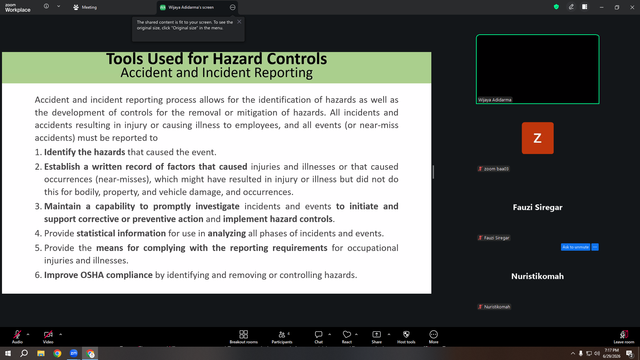This screenshot has width=640, height=360.
Task: Click the React heart icon
Action: pos(347,335)
